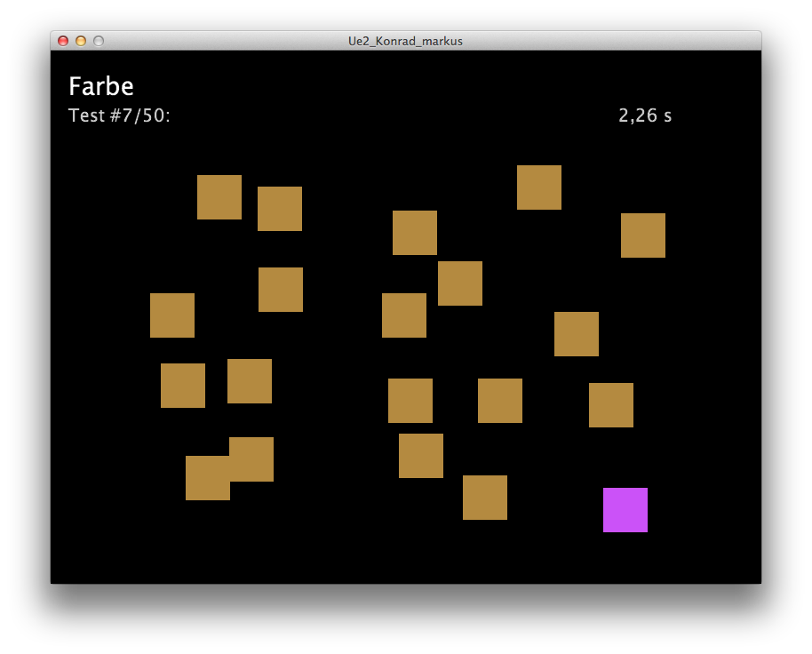The width and height of the screenshot is (812, 654).
Task: Click the leftmost tan square
Action: click(x=172, y=315)
